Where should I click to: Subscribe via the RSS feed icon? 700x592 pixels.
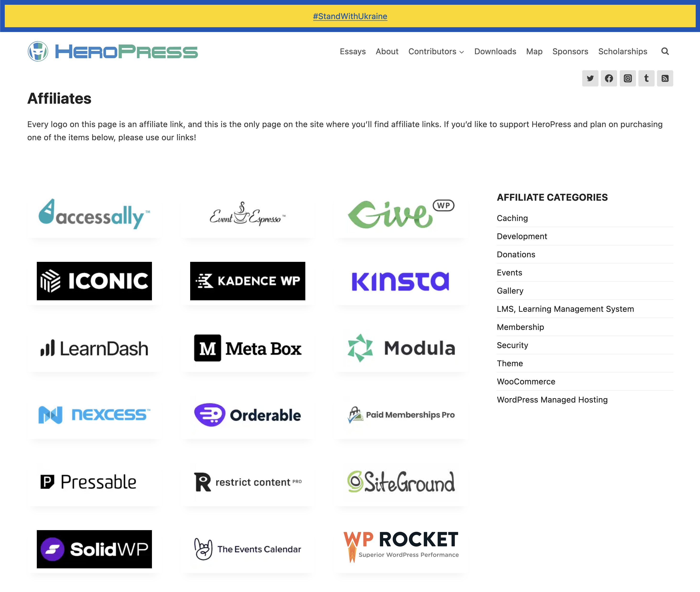[665, 78]
